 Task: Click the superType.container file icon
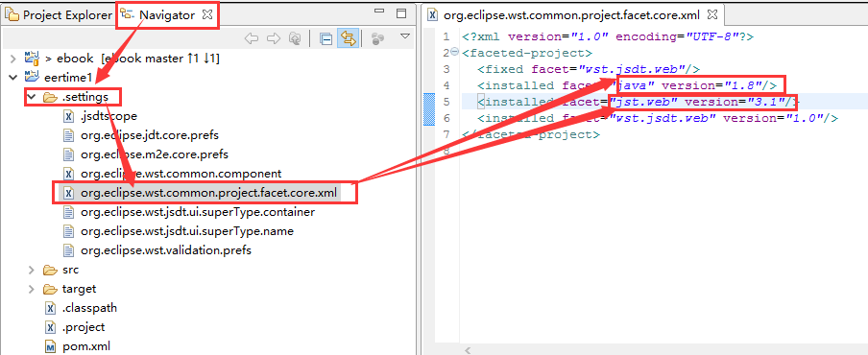[x=68, y=212]
